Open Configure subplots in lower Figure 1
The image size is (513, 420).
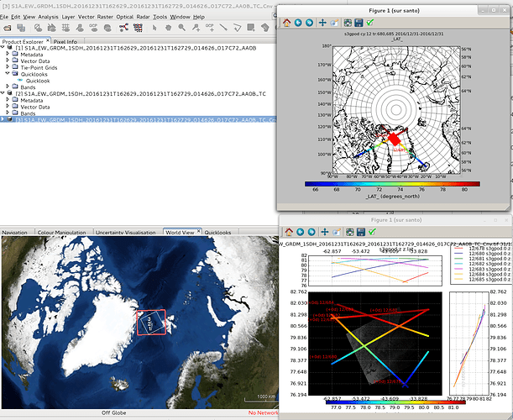click(350, 232)
